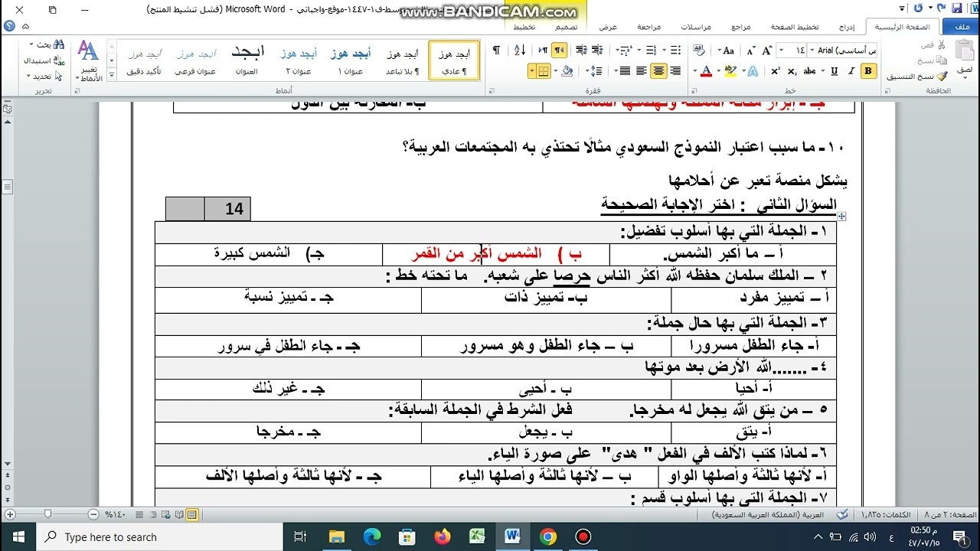The height and width of the screenshot is (551, 980).
Task: Click the bullets list icon
Action: [675, 51]
